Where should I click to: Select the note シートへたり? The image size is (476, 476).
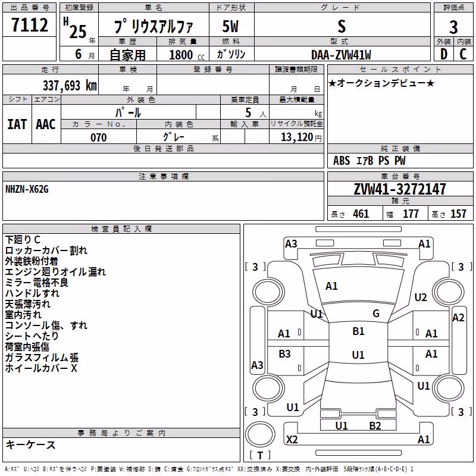click(32, 336)
